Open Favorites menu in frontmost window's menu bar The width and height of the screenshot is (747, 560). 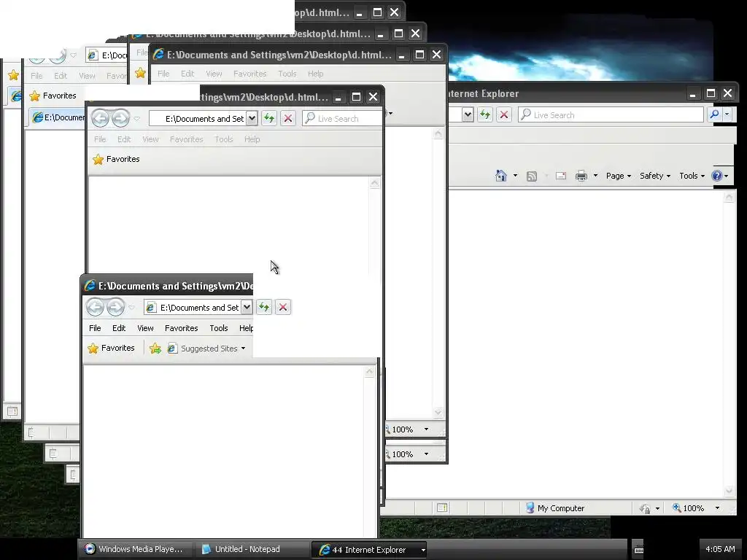(181, 328)
